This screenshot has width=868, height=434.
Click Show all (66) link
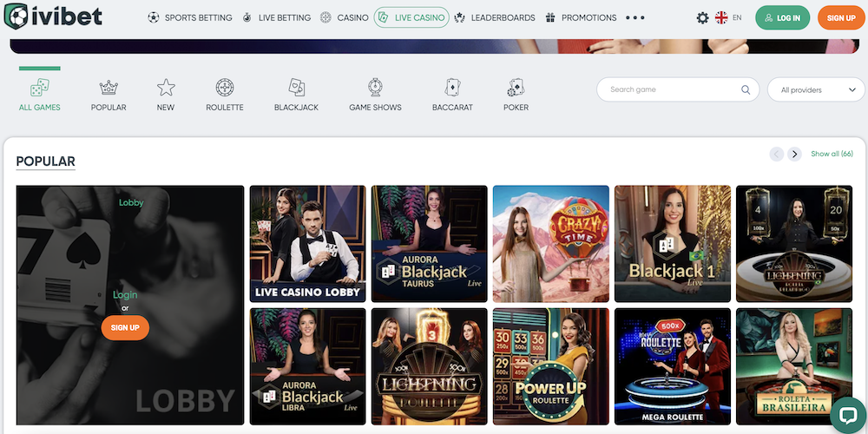coord(832,154)
